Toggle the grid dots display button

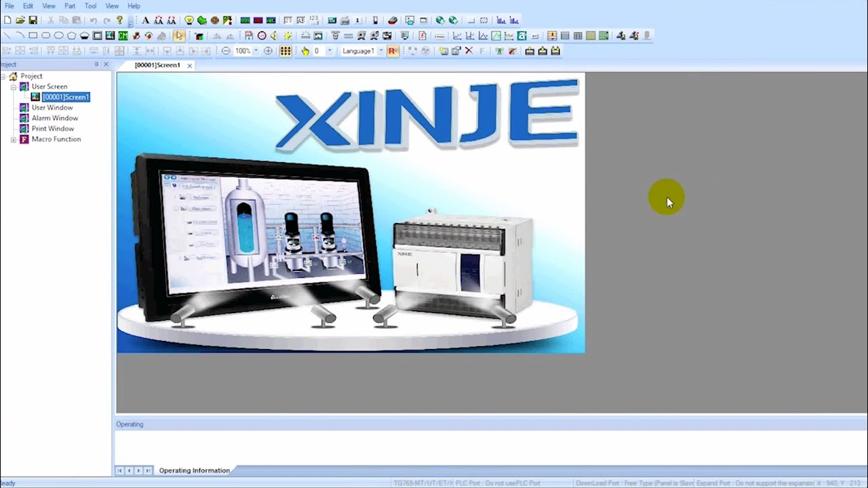285,51
